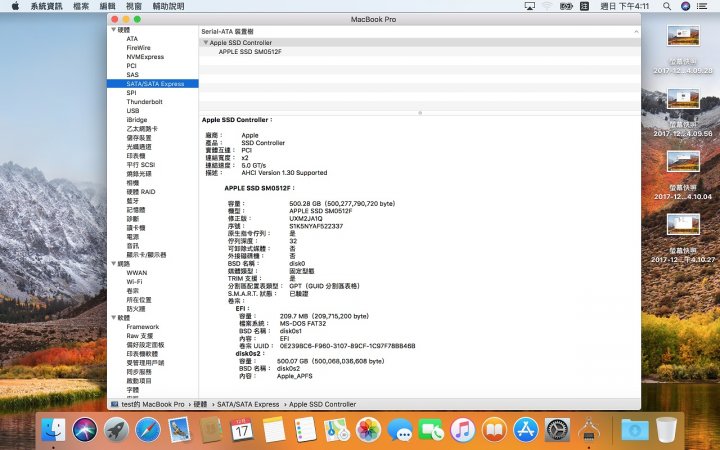Click System Information chip icon in Dock
This screenshot has width=720, height=450.
[x=589, y=430]
